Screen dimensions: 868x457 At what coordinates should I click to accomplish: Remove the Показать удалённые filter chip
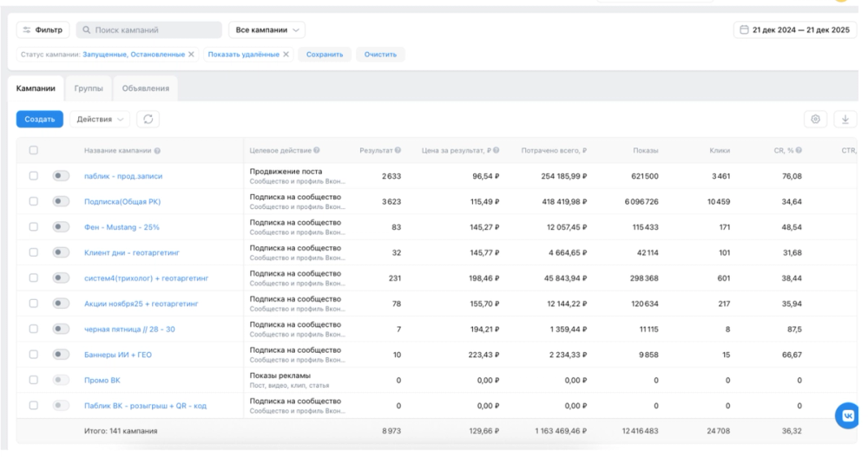(286, 55)
